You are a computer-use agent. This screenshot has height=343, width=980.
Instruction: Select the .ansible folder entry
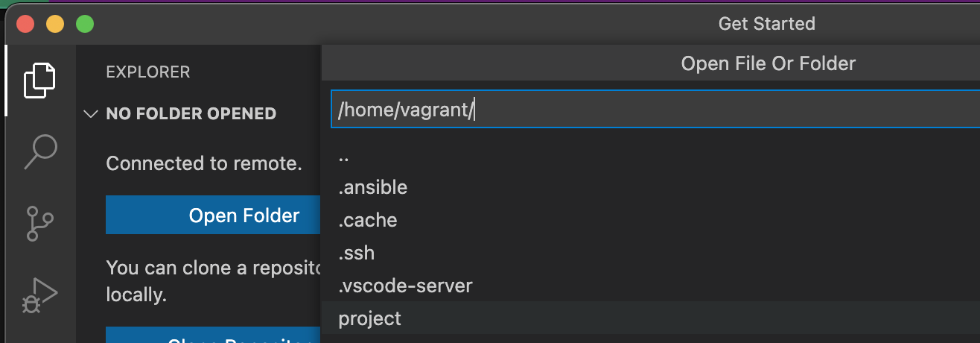tap(655, 187)
